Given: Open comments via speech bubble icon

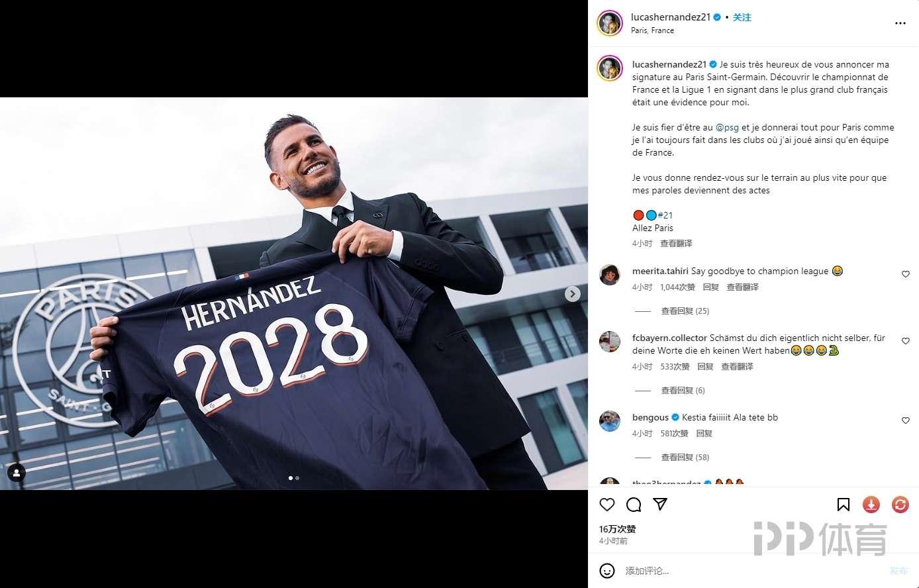Looking at the screenshot, I should click(x=634, y=505).
